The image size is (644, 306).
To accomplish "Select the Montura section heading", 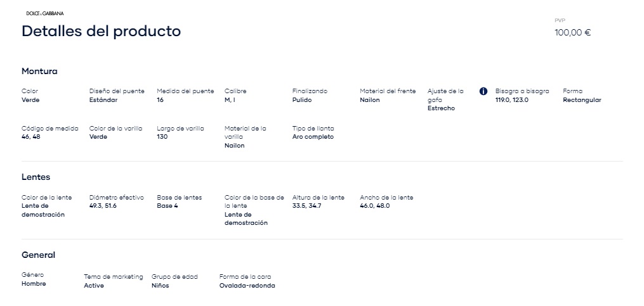I will [x=39, y=72].
